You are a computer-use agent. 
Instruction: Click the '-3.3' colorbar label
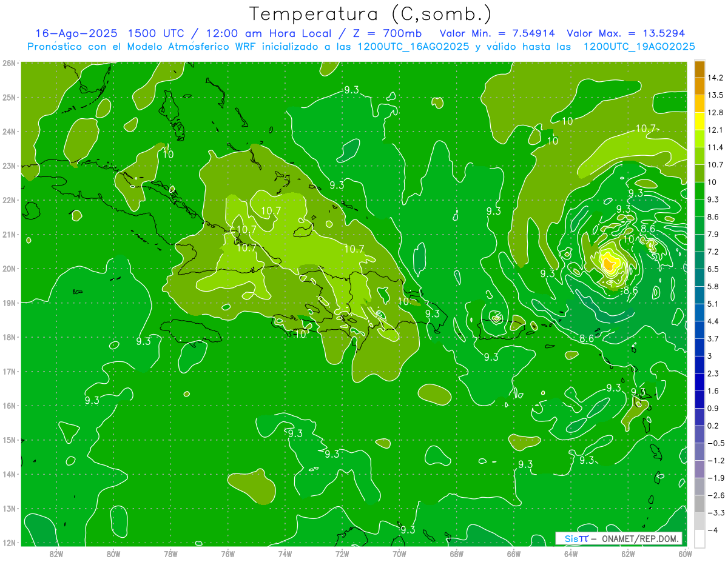pyautogui.click(x=715, y=512)
